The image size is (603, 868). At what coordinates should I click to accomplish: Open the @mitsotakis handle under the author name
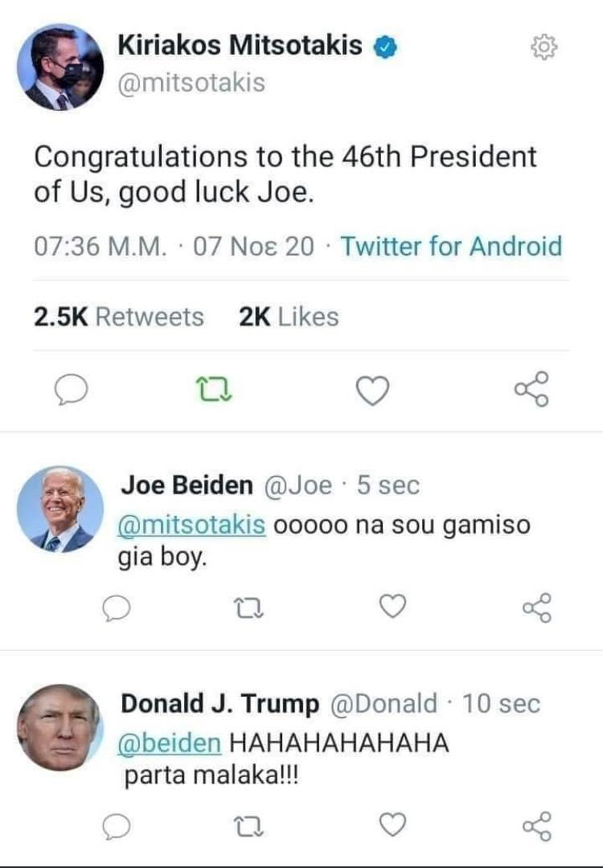coord(191,82)
